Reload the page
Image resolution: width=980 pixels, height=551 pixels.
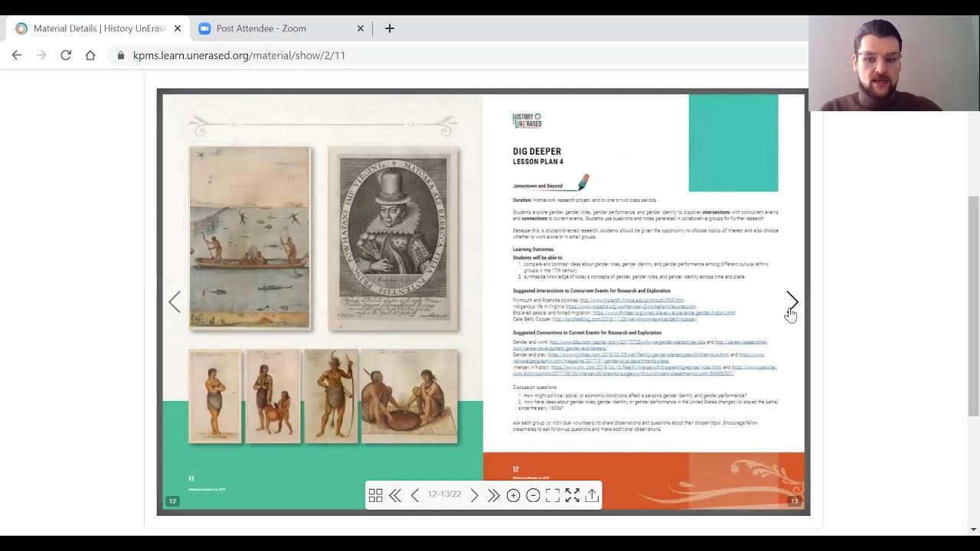[x=66, y=55]
